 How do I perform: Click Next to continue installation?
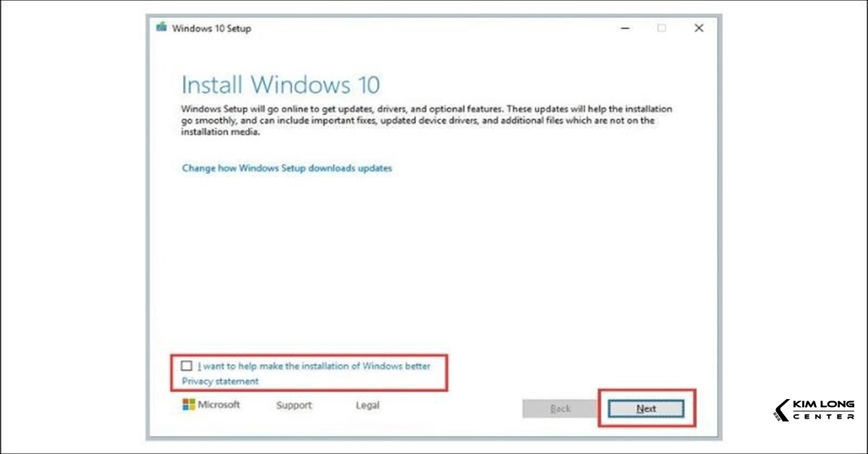pos(646,408)
